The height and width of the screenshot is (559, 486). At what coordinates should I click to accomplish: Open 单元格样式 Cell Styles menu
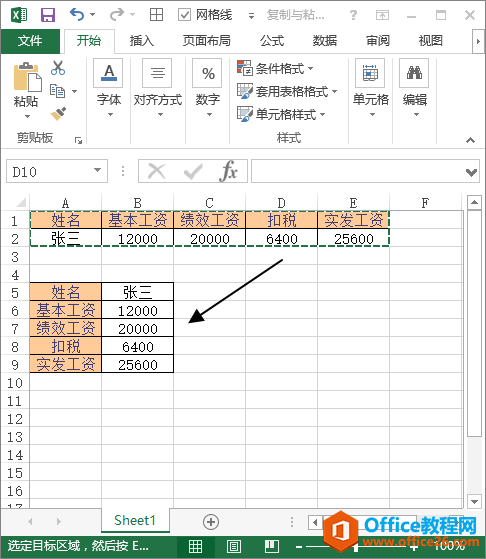click(281, 114)
